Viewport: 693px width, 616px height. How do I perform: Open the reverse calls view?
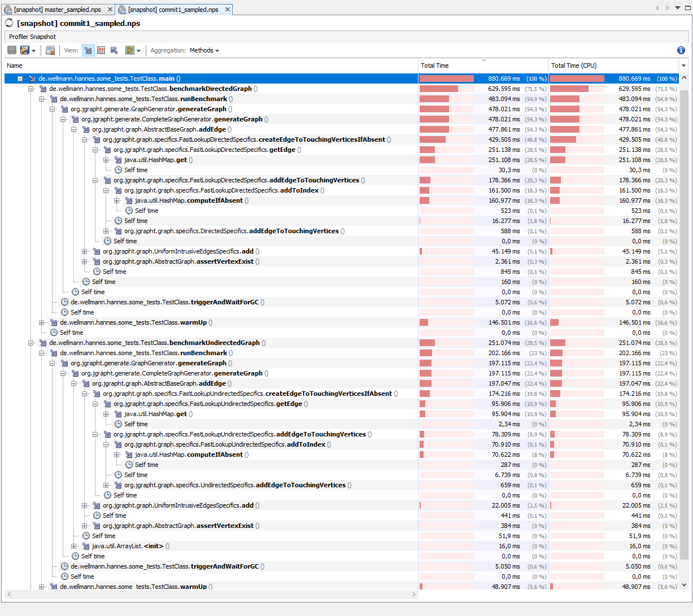(115, 50)
